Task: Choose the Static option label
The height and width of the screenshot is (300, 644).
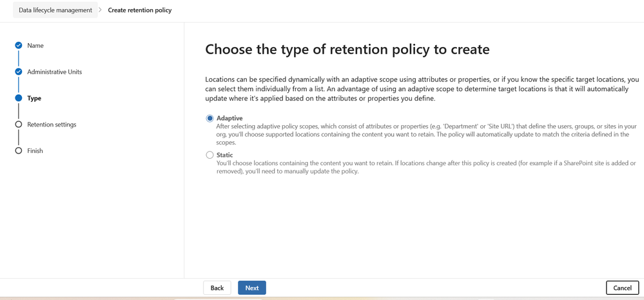Action: point(225,155)
